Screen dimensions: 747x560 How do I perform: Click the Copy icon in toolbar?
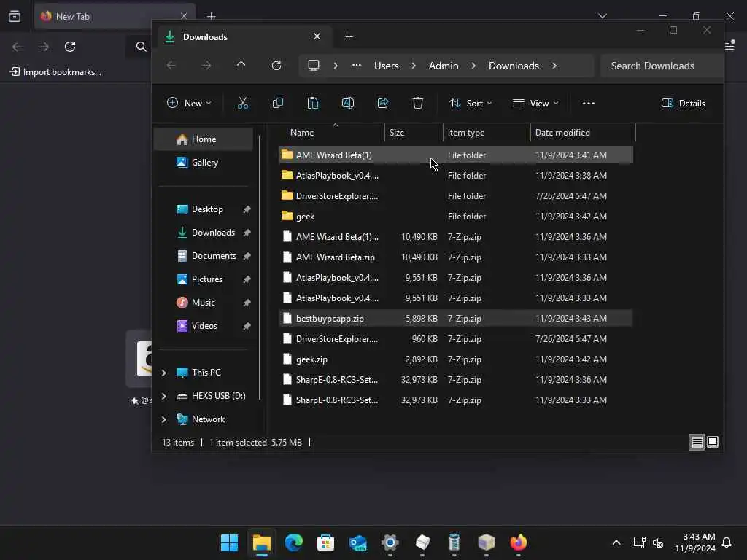click(x=278, y=103)
